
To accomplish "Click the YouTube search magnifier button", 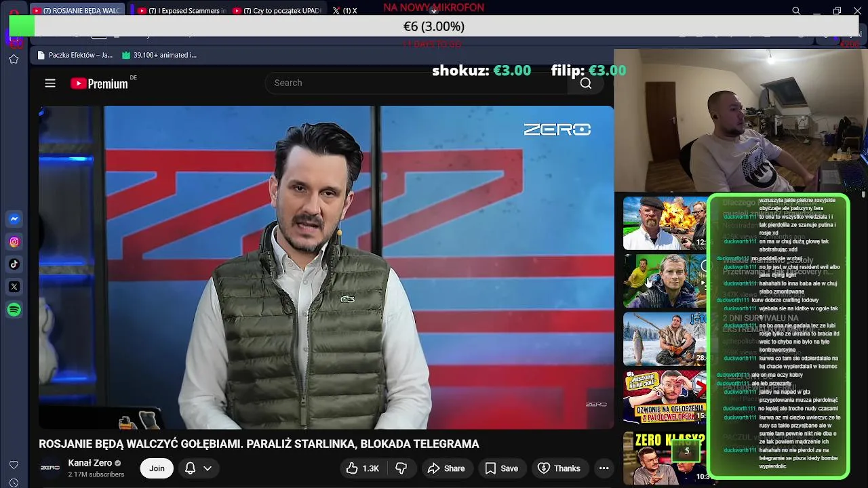I will tap(586, 83).
